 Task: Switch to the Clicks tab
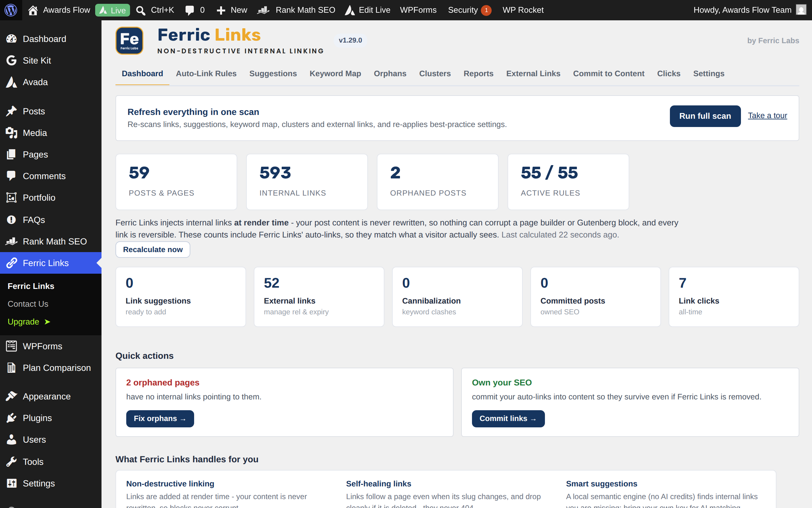point(668,74)
